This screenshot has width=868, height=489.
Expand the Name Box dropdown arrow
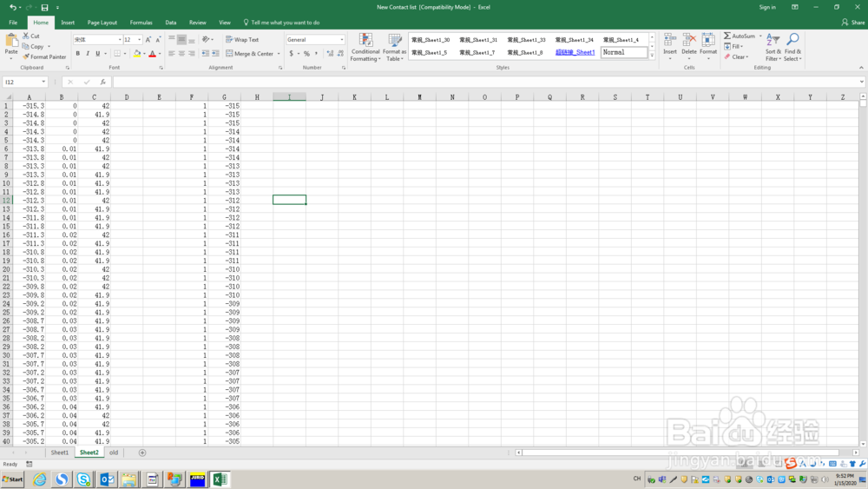pos(43,82)
